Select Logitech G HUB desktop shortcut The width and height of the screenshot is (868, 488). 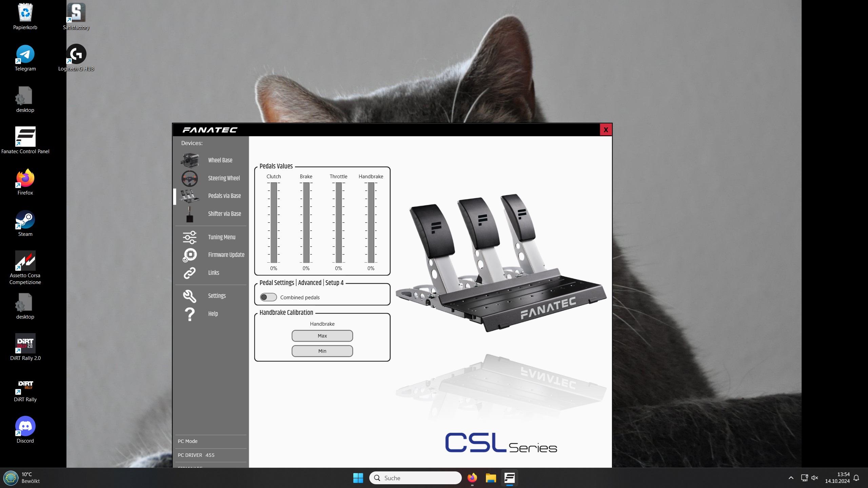(76, 58)
